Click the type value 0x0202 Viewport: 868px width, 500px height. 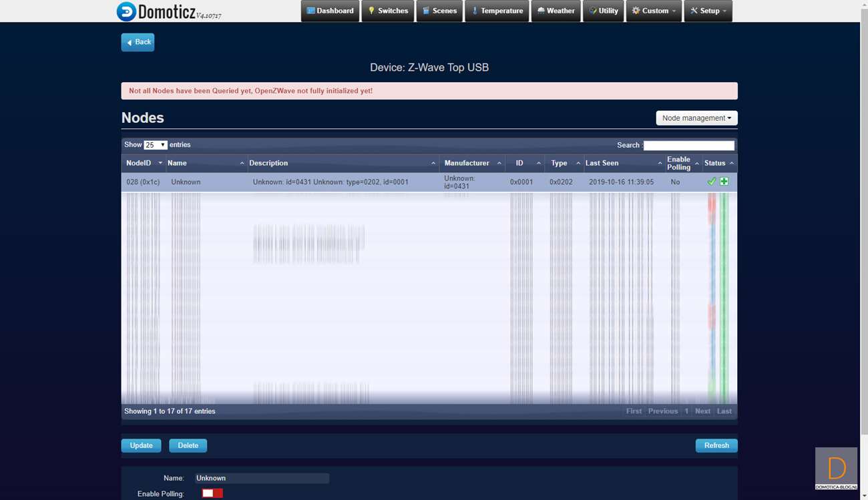coord(561,182)
